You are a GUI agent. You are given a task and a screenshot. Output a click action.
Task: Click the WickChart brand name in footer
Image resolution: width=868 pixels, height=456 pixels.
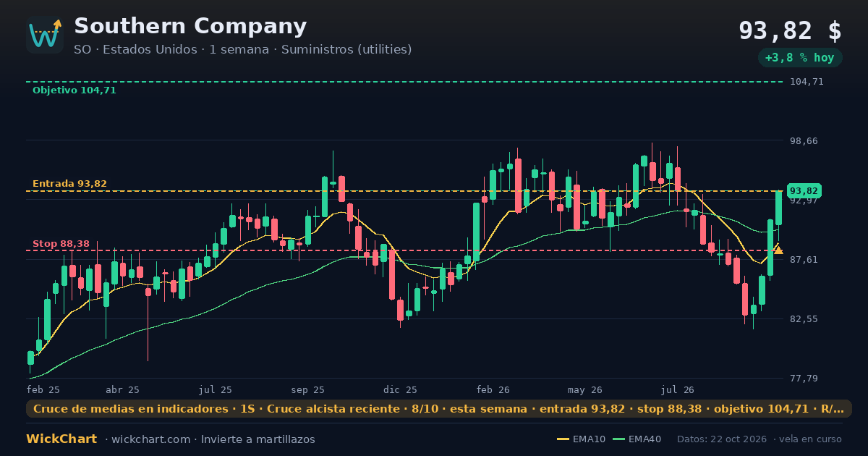[61, 439]
